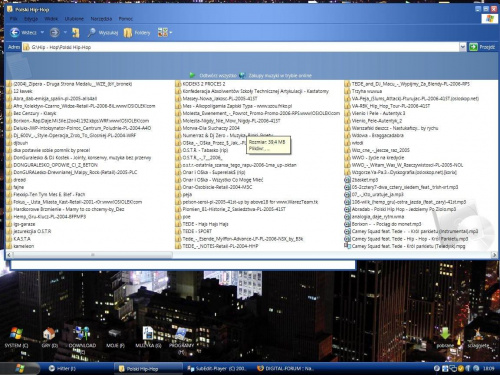
Task: Click the Windows Start button
Action: click(20, 368)
